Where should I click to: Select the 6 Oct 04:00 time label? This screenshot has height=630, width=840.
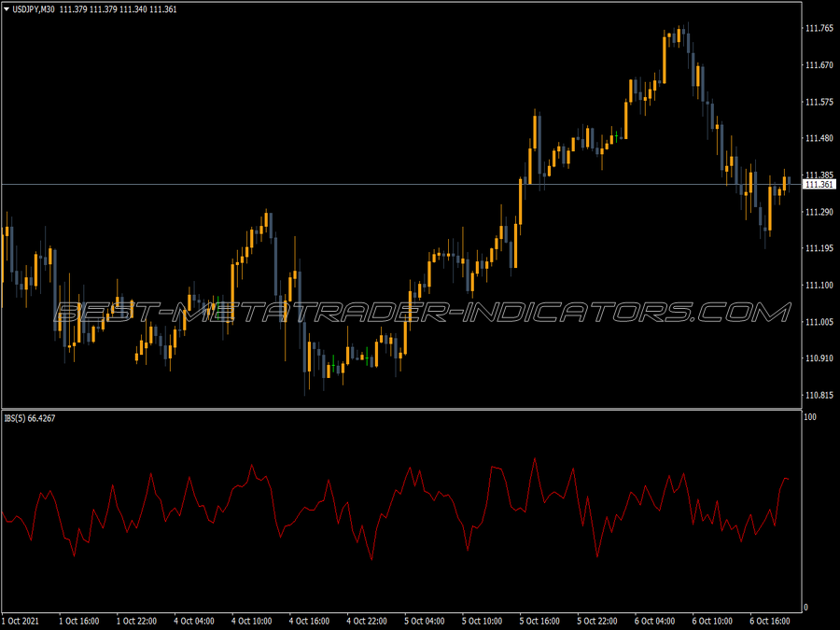(x=654, y=621)
